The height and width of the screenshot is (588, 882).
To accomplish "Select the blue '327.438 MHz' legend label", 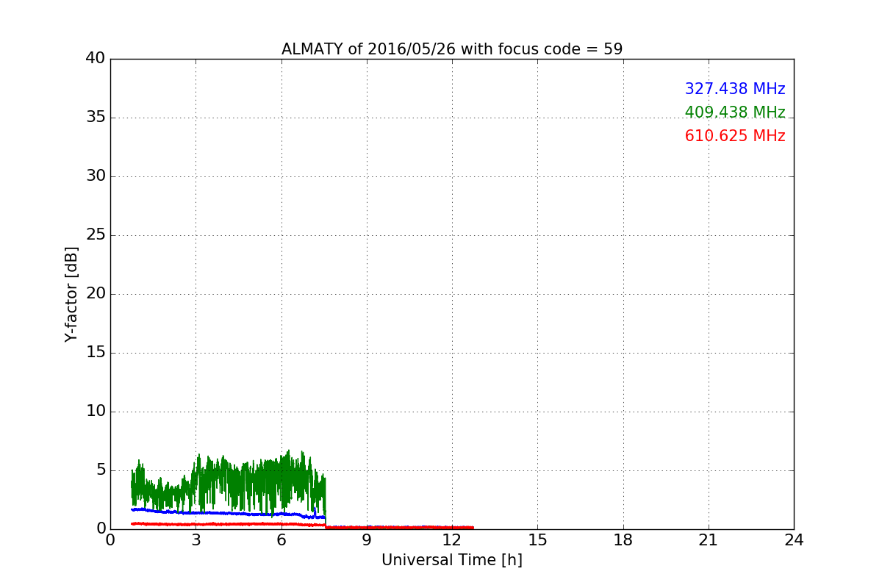I will point(735,89).
